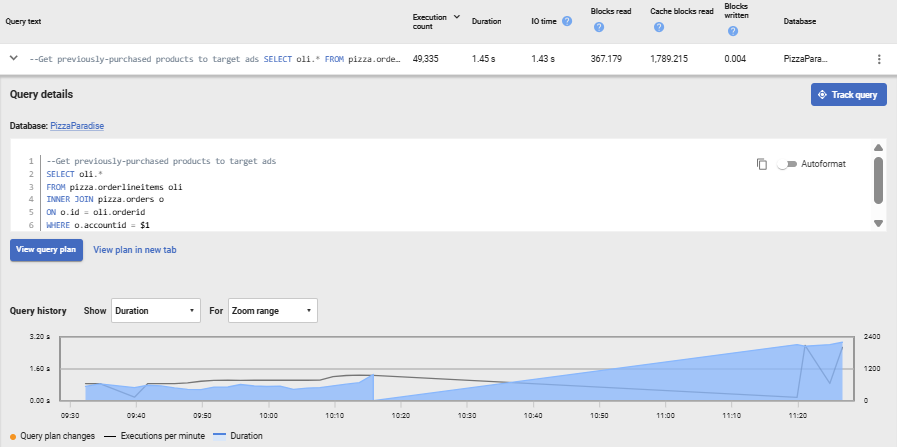
Task: Click the Blocks read help icon
Action: point(599,27)
